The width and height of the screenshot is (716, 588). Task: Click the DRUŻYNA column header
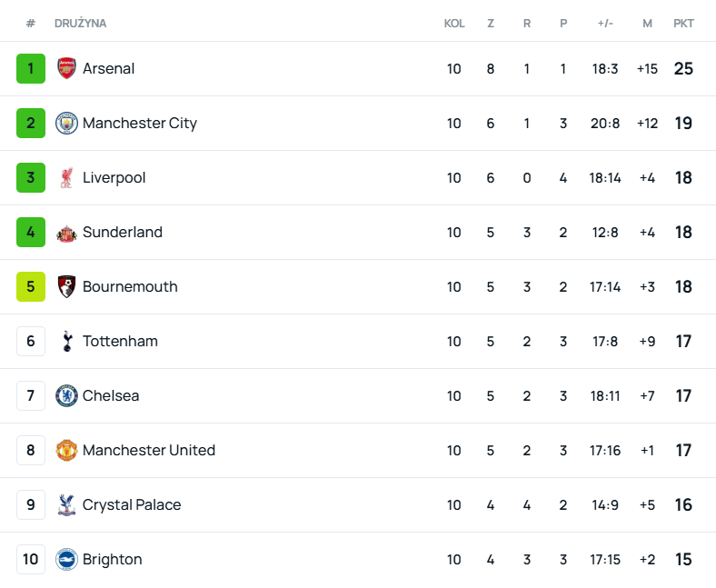80,23
